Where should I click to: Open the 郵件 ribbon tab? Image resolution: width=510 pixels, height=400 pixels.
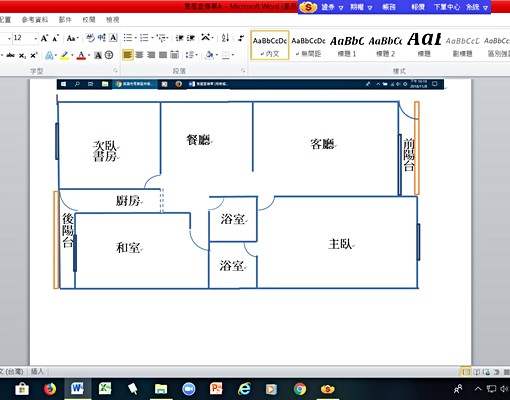point(65,20)
